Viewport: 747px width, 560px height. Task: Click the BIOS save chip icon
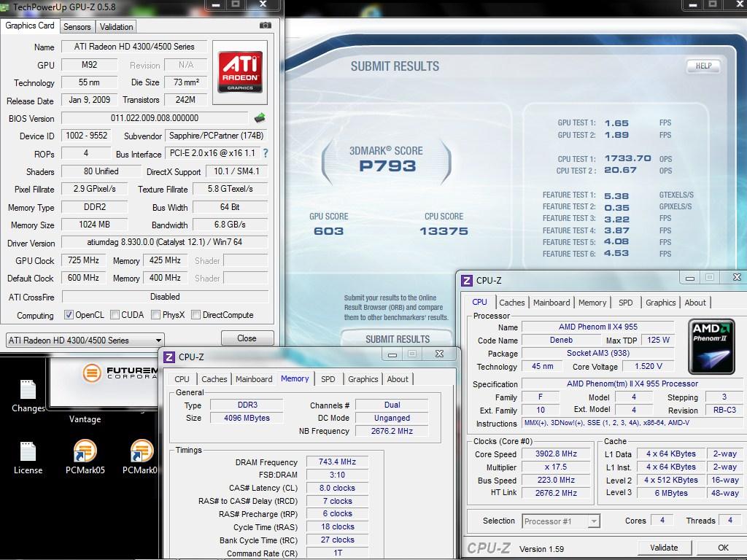coord(260,117)
